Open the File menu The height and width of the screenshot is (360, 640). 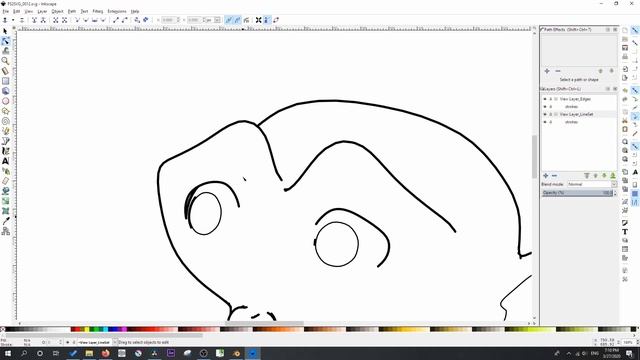coord(5,11)
